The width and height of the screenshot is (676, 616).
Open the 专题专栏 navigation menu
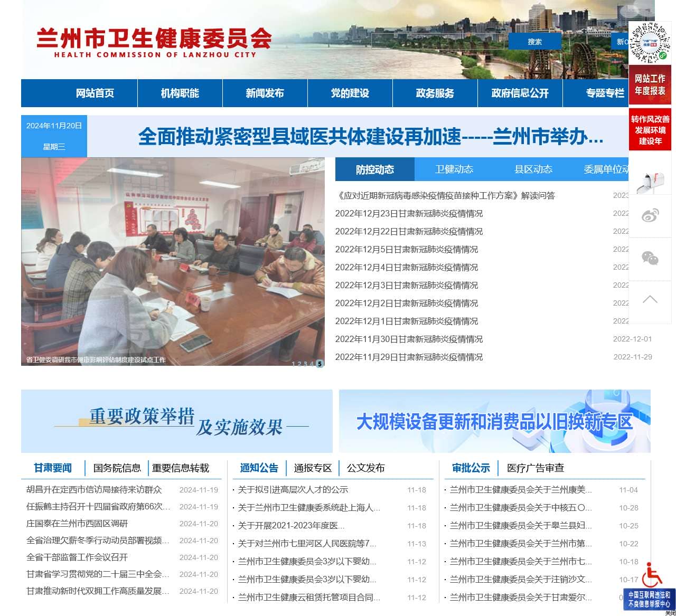(605, 93)
